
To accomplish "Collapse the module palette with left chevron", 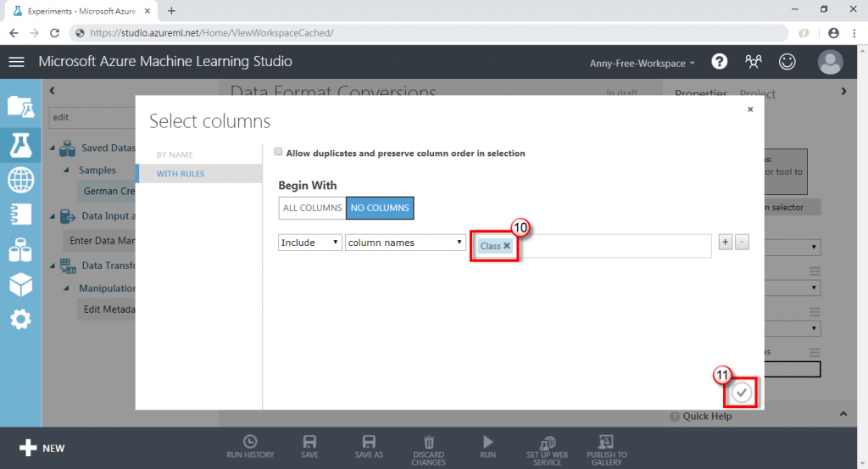I will coord(52,90).
